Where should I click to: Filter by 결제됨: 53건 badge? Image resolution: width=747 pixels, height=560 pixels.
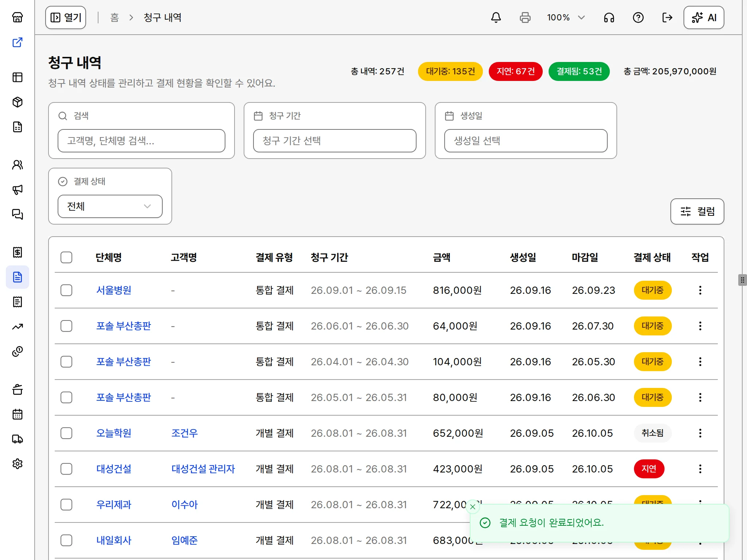[579, 71]
